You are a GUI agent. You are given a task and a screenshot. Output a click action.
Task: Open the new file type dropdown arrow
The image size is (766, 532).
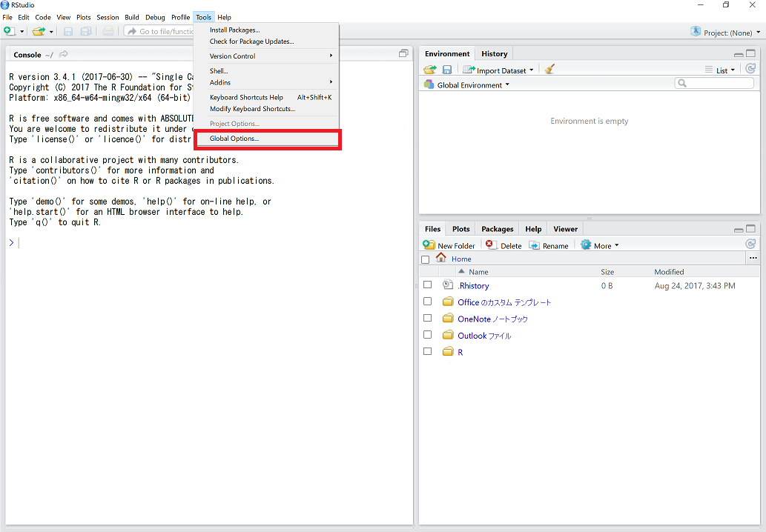[22, 32]
